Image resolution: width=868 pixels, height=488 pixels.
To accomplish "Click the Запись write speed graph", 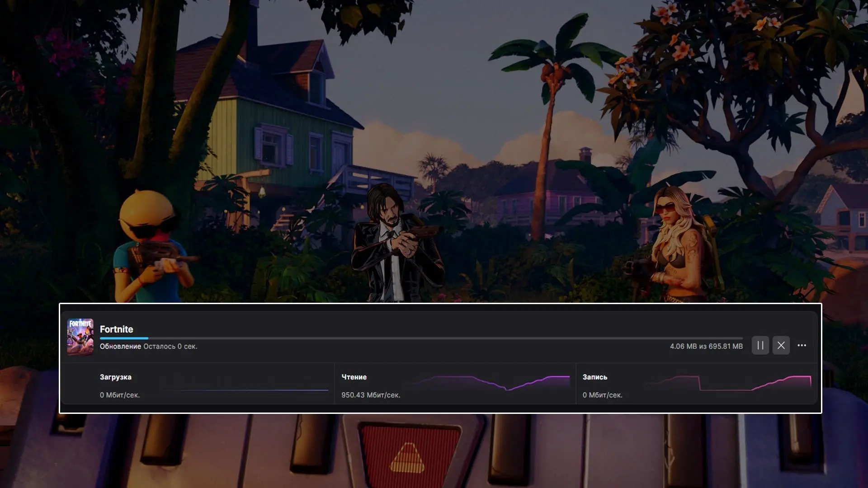I will (x=729, y=383).
